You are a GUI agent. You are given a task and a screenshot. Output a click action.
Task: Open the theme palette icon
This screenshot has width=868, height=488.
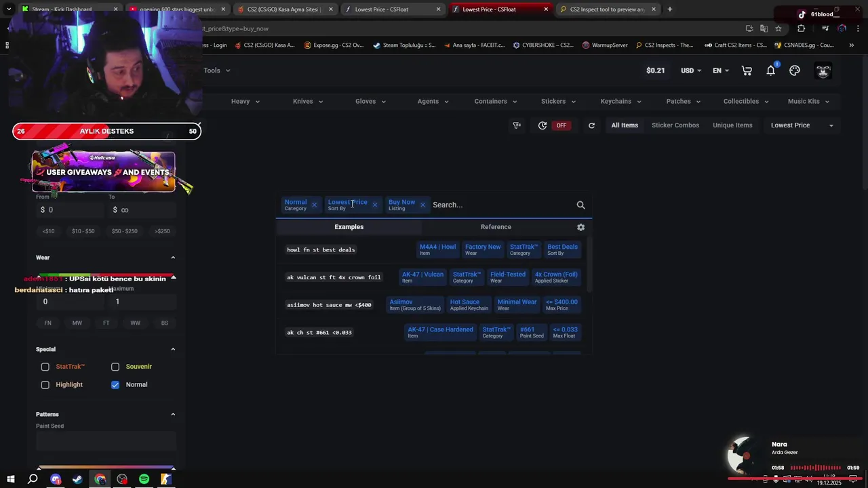point(795,70)
